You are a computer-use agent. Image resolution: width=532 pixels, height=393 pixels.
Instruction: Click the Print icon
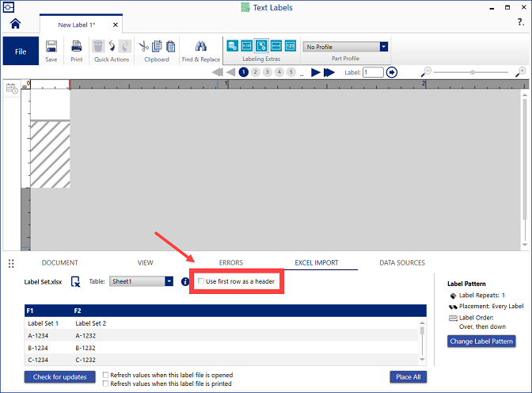pyautogui.click(x=76, y=48)
